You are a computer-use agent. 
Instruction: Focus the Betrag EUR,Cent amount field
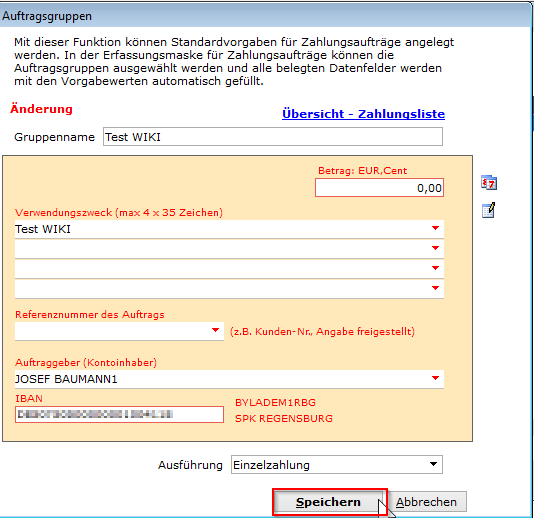click(x=379, y=188)
